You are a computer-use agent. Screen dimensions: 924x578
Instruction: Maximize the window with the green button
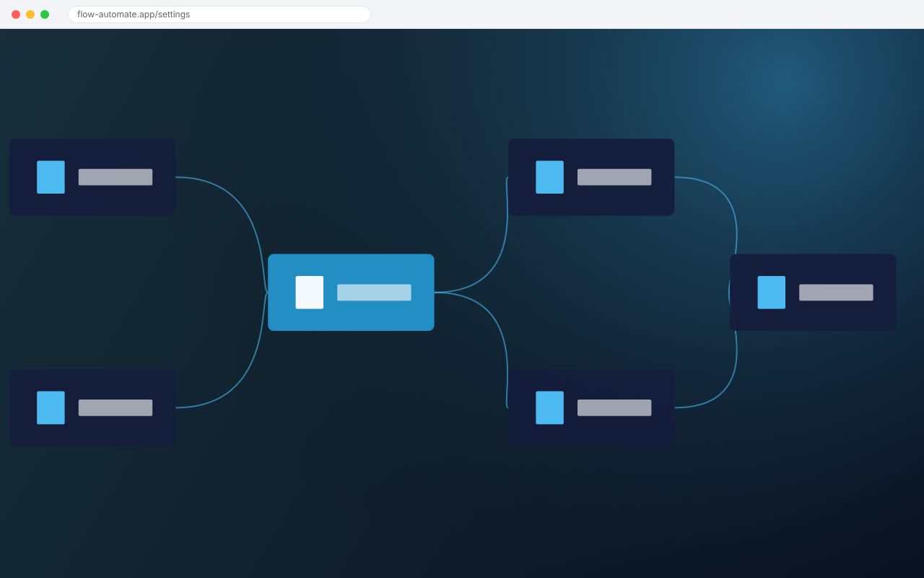(x=45, y=14)
